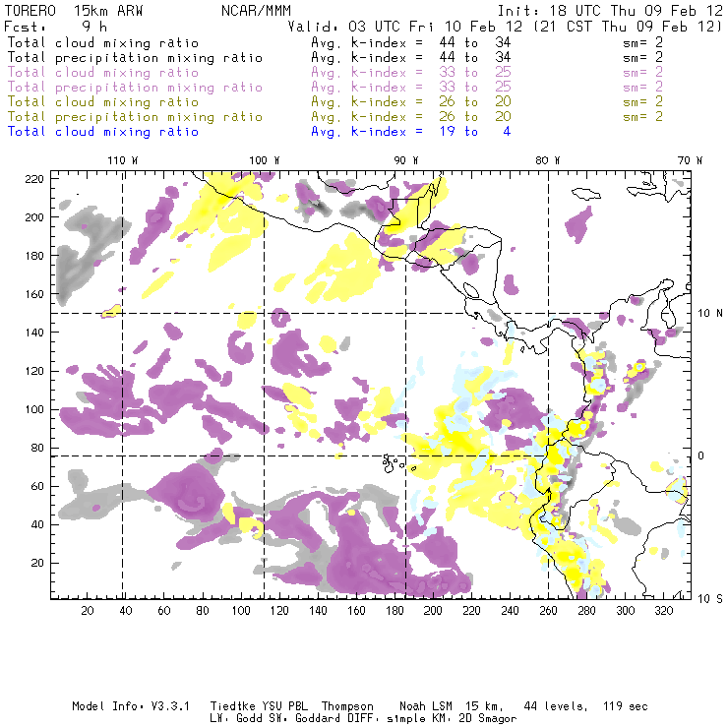Click '2D Smagor' text in footer
This screenshot has width=728, height=728.
(488, 719)
